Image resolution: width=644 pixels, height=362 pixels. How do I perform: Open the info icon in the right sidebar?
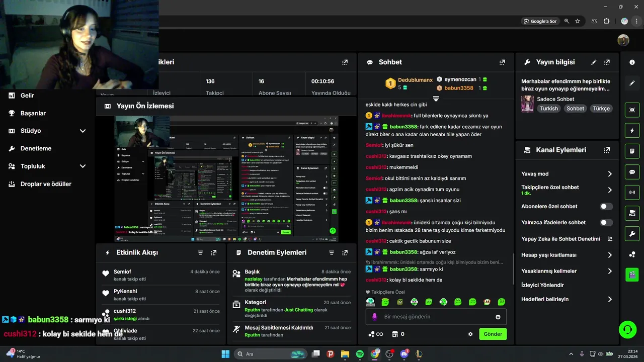click(632, 62)
